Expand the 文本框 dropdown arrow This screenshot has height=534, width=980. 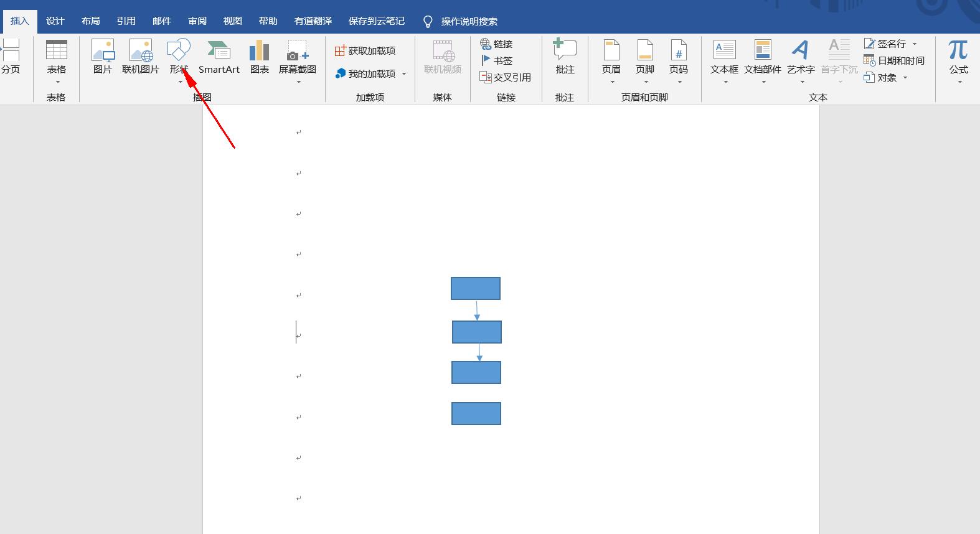[x=725, y=82]
